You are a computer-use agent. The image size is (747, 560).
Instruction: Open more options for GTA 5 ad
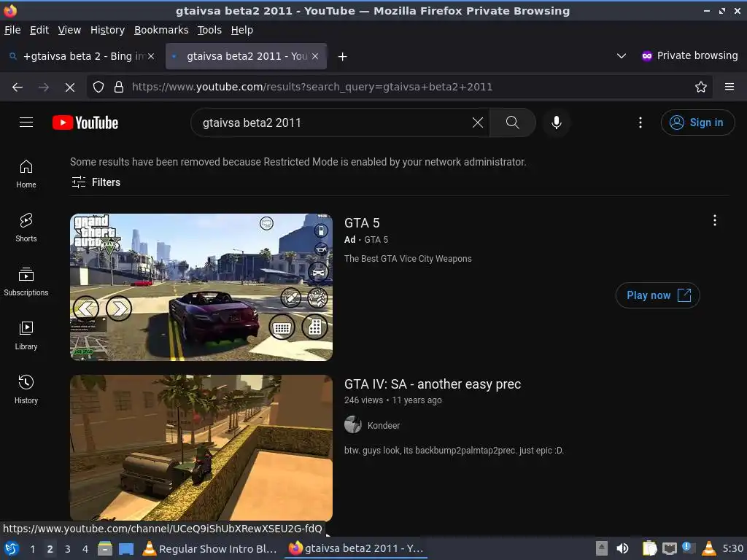click(715, 220)
